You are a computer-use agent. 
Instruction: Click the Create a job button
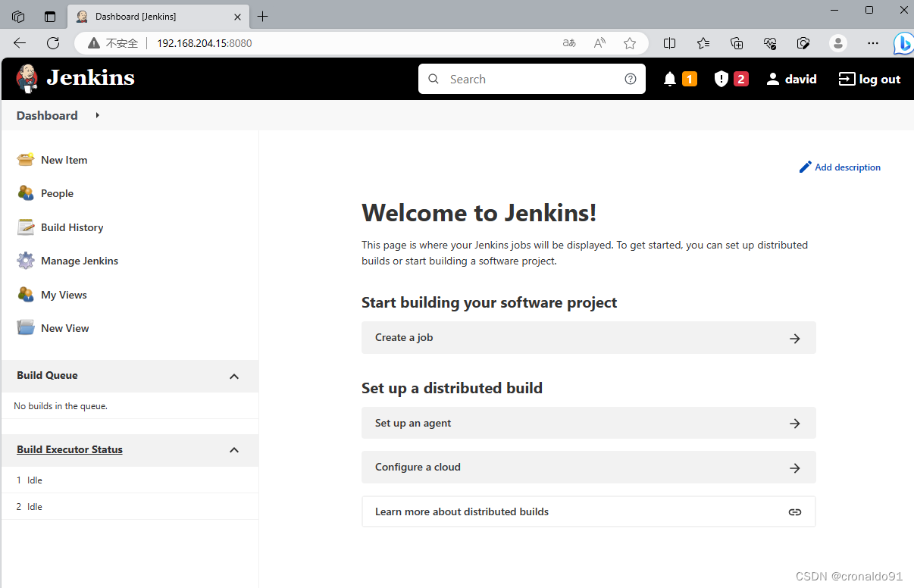click(x=589, y=338)
